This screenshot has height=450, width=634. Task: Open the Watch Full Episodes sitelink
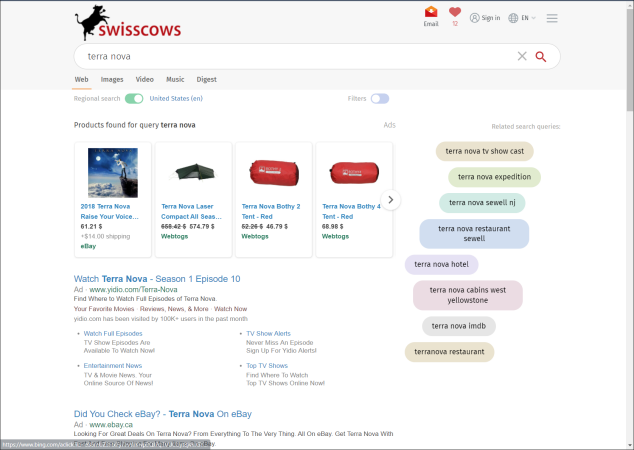[x=113, y=334]
